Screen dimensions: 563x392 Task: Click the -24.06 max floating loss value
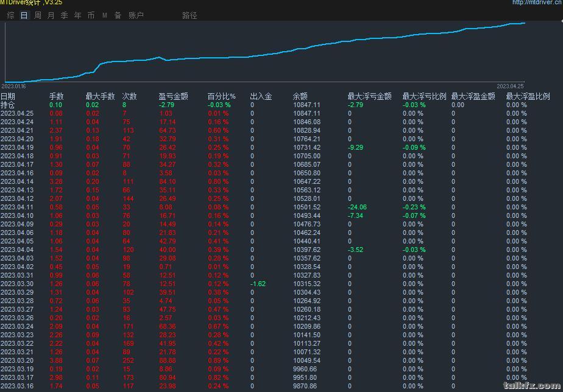(357, 208)
